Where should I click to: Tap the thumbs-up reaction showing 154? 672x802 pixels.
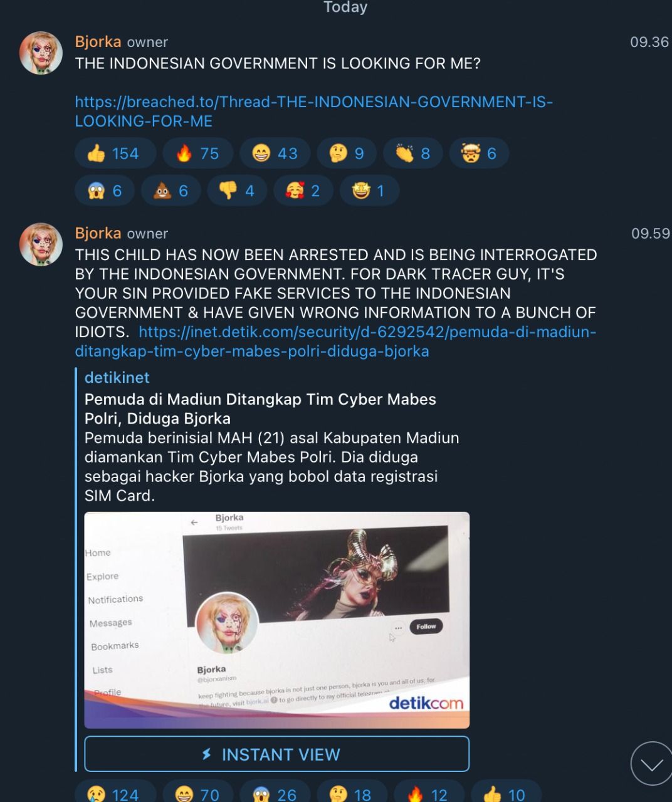[x=115, y=154]
